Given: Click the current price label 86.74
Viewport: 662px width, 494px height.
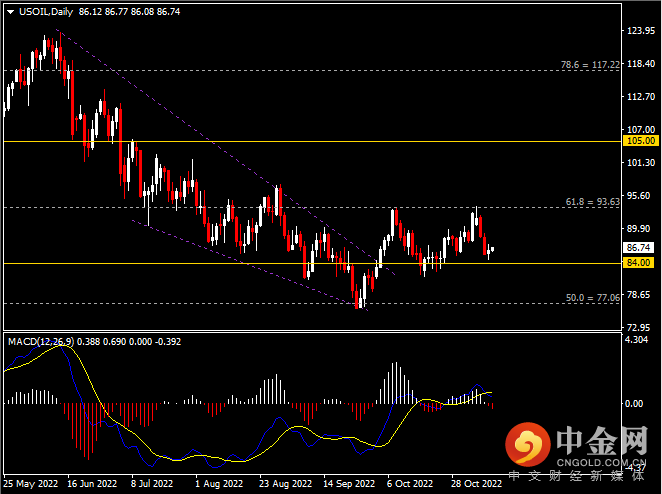Looking at the screenshot, I should tap(638, 247).
